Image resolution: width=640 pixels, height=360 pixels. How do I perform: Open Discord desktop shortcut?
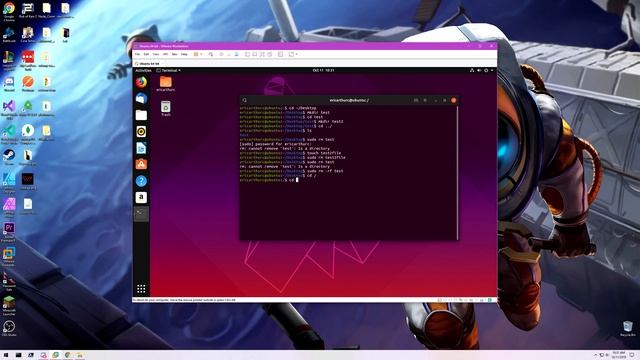pyautogui.click(x=9, y=84)
